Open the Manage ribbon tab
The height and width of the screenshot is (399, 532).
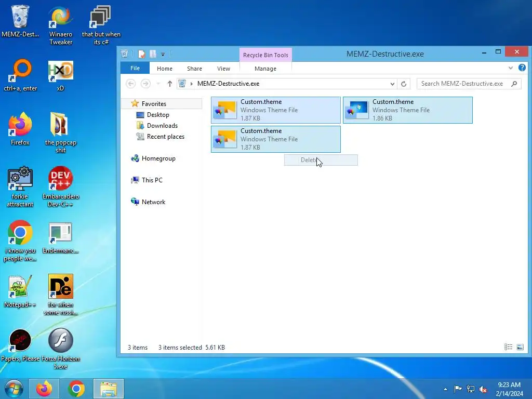[265, 69]
